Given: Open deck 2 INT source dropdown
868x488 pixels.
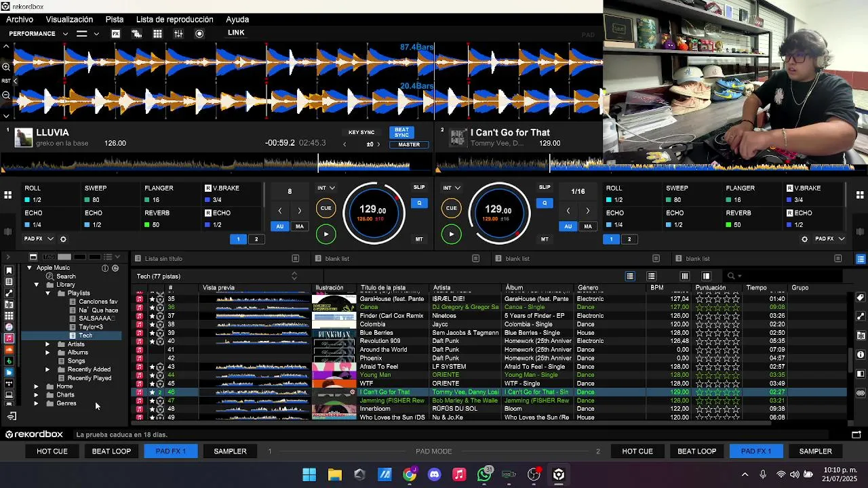Looking at the screenshot, I should (452, 188).
